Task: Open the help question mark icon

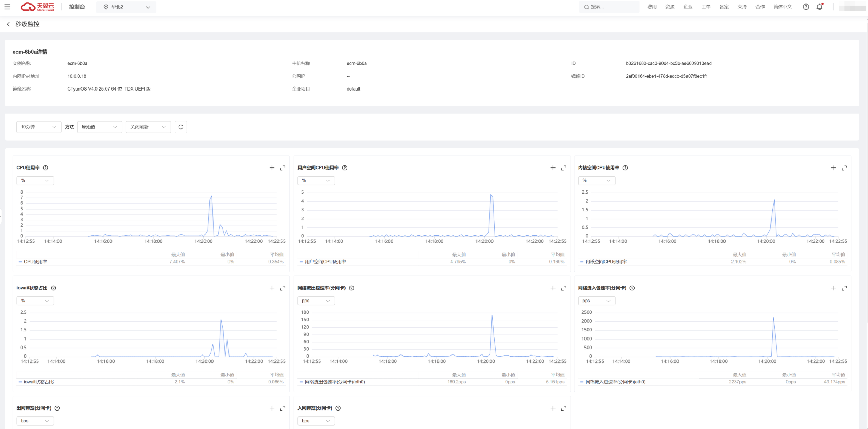Action: click(x=806, y=7)
